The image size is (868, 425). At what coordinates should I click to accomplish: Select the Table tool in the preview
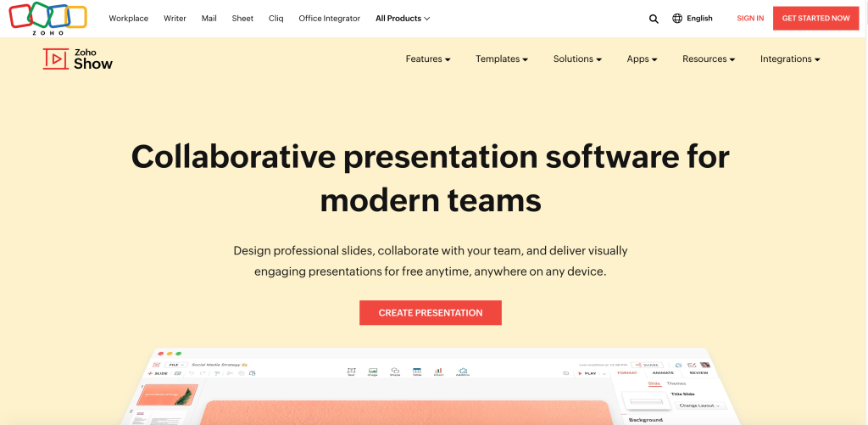pos(417,372)
